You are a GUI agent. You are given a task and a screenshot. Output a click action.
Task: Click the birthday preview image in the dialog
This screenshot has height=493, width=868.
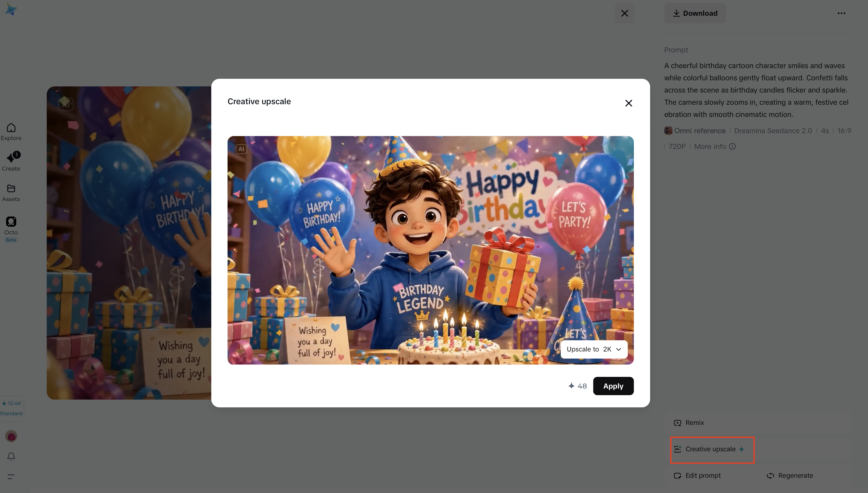point(430,250)
